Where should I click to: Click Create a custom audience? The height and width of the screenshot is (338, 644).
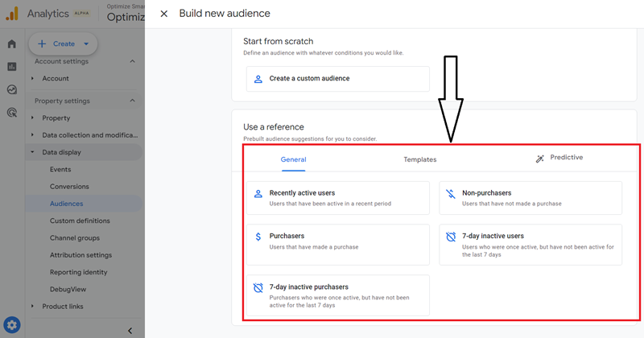click(337, 79)
